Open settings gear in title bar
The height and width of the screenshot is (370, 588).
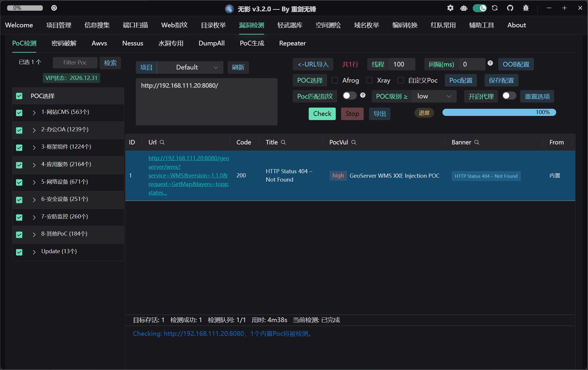click(x=450, y=8)
